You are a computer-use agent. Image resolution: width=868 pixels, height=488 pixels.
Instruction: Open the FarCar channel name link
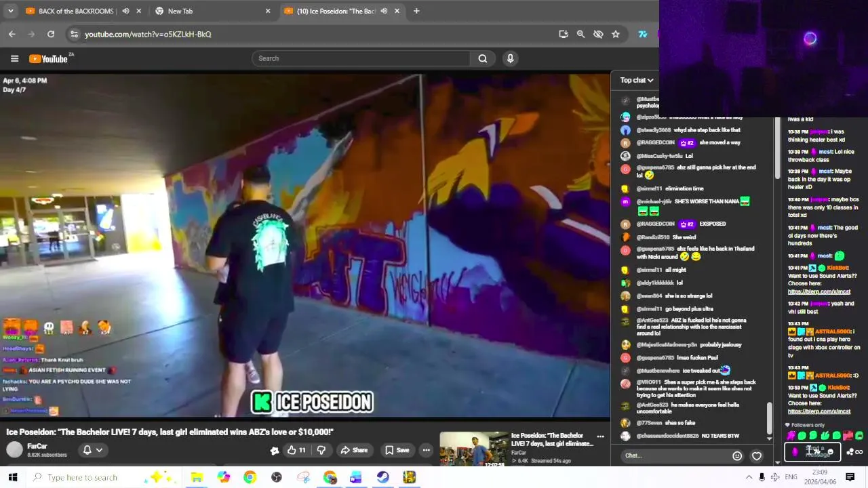[x=37, y=447]
